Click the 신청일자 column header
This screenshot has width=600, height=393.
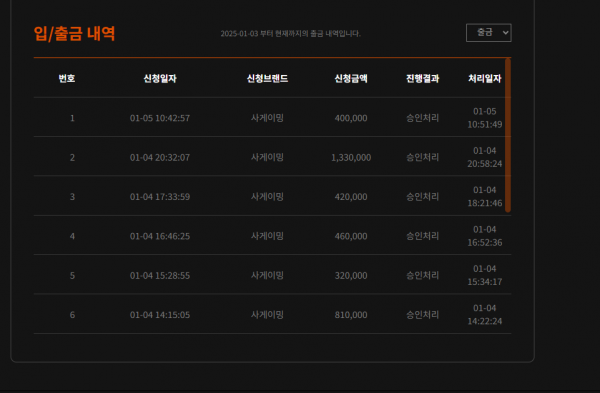click(x=160, y=78)
